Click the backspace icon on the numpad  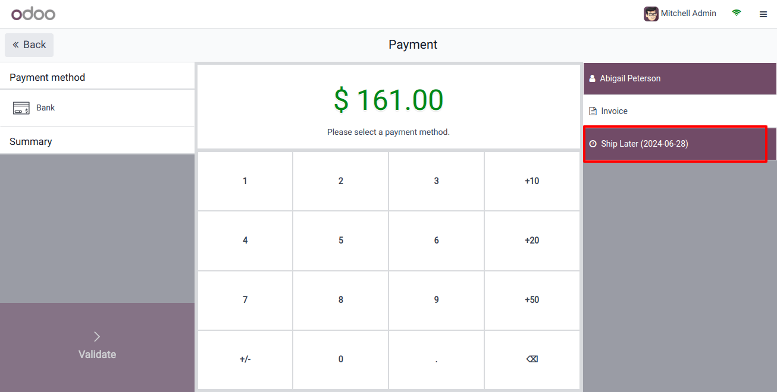click(x=532, y=359)
